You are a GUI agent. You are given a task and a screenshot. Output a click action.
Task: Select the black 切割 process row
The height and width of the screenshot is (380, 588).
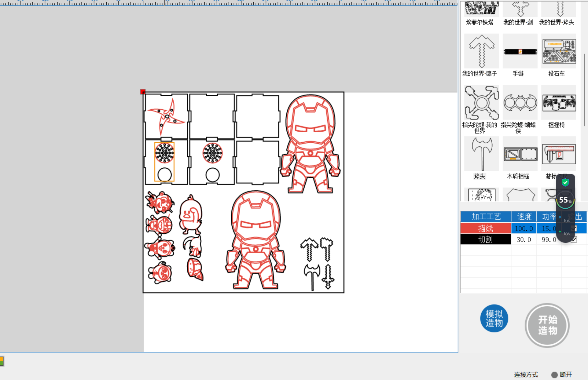(486, 239)
